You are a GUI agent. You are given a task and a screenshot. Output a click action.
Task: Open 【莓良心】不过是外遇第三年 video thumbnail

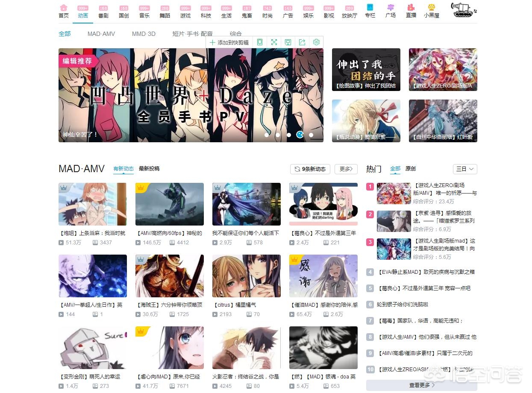[323, 204]
